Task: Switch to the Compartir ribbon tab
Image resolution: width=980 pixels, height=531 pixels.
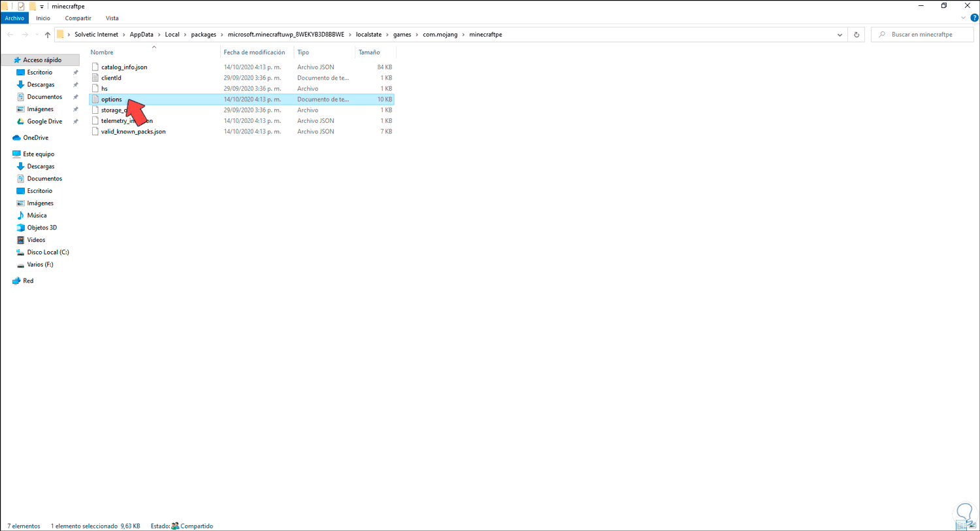Action: point(78,18)
